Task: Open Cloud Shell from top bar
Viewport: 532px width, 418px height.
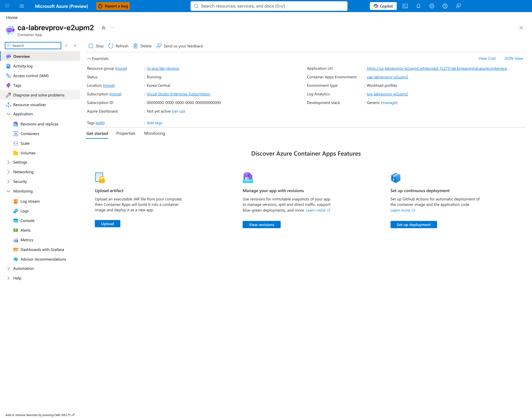Action: [405, 6]
